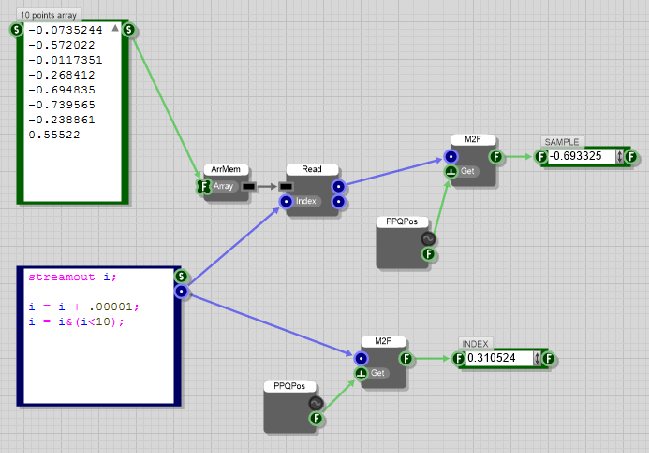Click the INDEX value spinner arrows
649x453 pixels.
click(x=540, y=358)
